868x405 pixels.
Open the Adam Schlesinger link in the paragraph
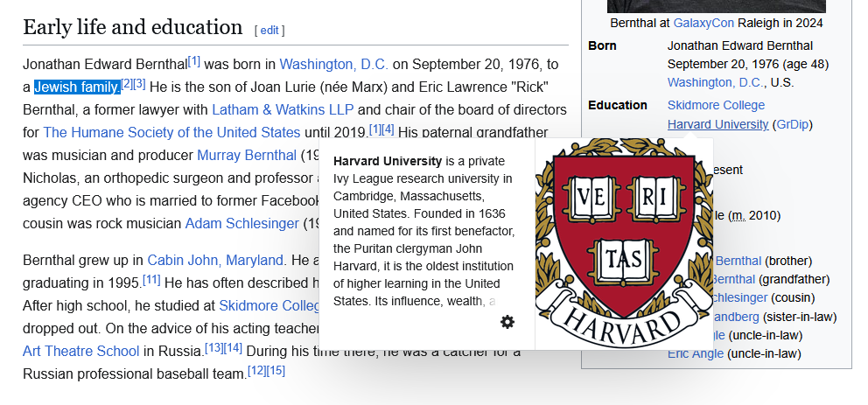point(241,224)
